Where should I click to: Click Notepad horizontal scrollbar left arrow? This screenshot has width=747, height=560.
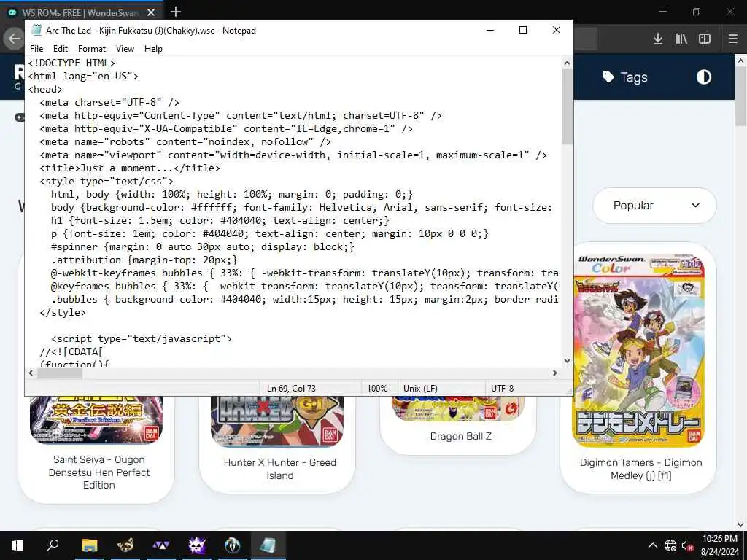tap(31, 373)
